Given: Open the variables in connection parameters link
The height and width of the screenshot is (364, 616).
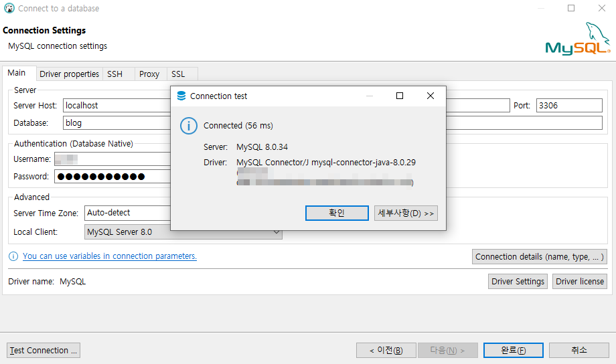Looking at the screenshot, I should pyautogui.click(x=110, y=256).
